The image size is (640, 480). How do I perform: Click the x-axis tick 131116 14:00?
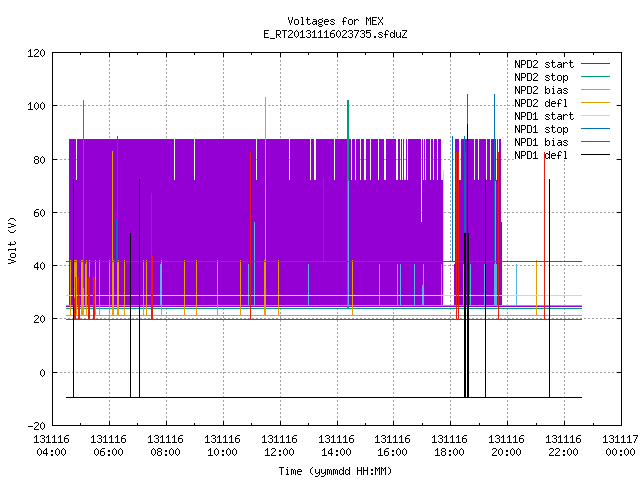(x=336, y=446)
